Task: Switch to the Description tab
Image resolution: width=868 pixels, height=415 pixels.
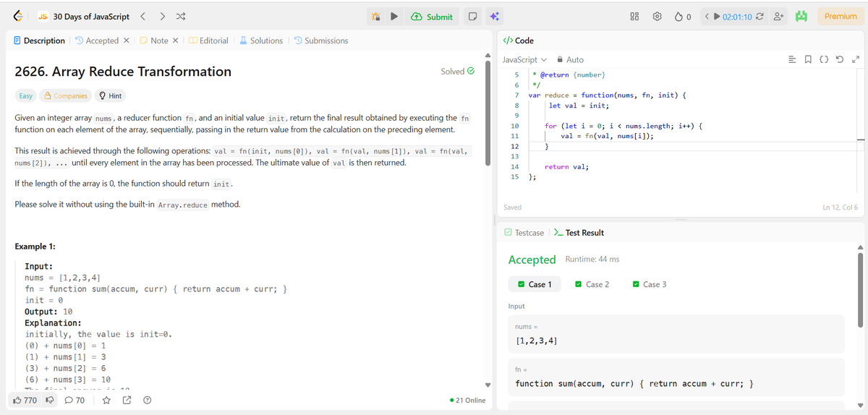Action: 39,40
